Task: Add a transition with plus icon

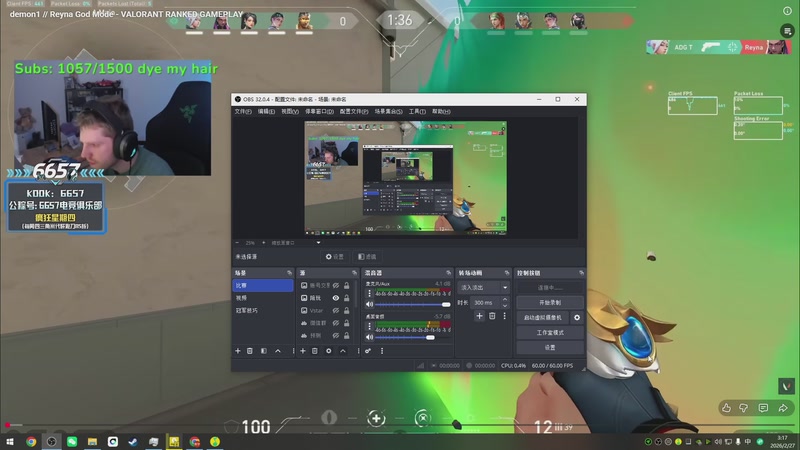Action: pos(479,316)
